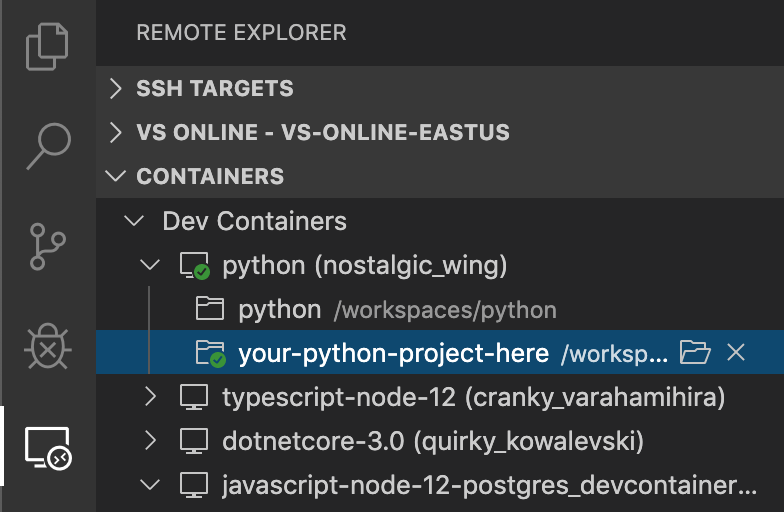
Task: Click the dotnetcore-3.0 container monitor icon
Action: point(194,441)
